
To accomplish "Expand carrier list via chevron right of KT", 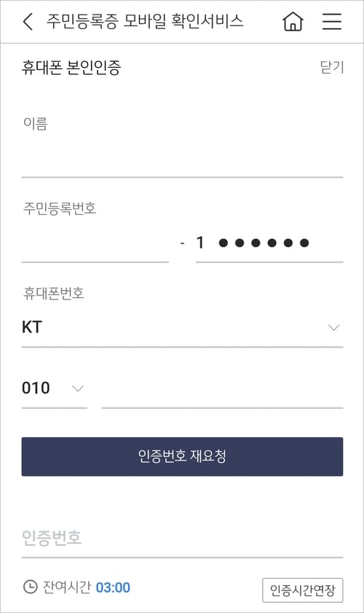I will 333,327.
